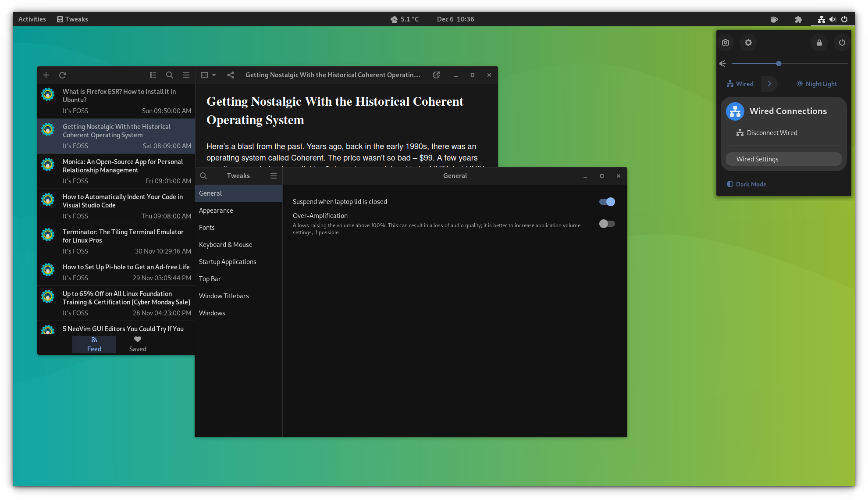Viewport: 868px width, 500px height.
Task: Enable Over-Amplification switch
Action: pos(607,224)
